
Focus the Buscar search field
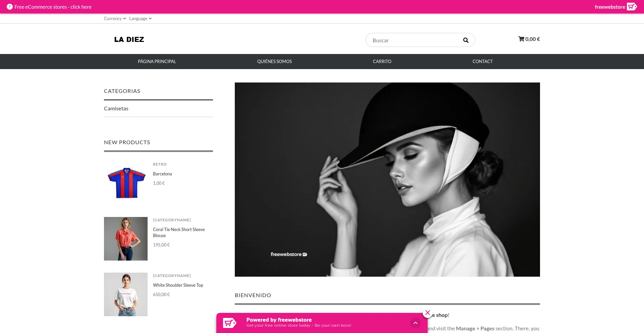[414, 40]
